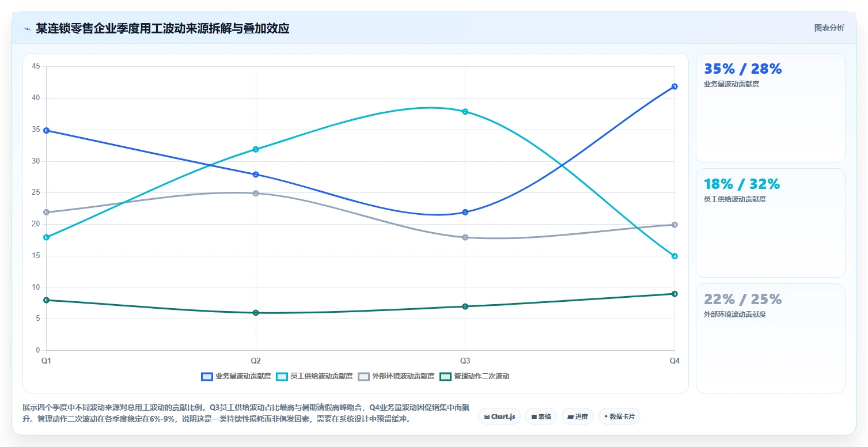Image resolution: width=868 pixels, height=447 pixels.
Task: Select the 表格 tag
Action: click(x=541, y=416)
